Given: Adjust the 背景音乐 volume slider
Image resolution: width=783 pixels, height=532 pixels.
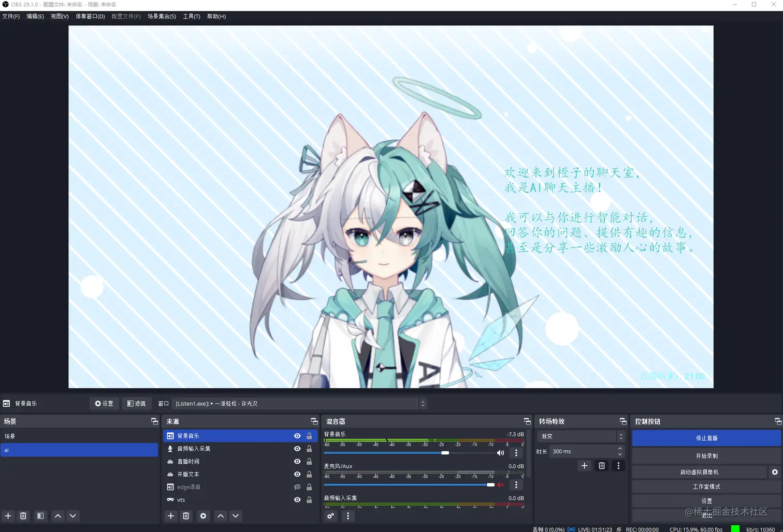Looking at the screenshot, I should pyautogui.click(x=444, y=452).
